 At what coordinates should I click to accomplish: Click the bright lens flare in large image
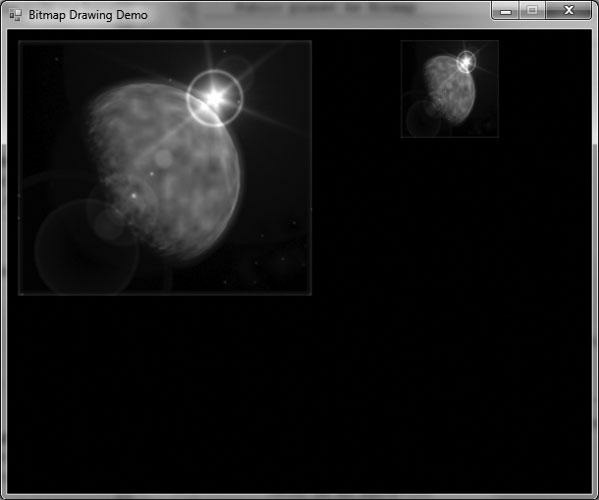(x=215, y=98)
